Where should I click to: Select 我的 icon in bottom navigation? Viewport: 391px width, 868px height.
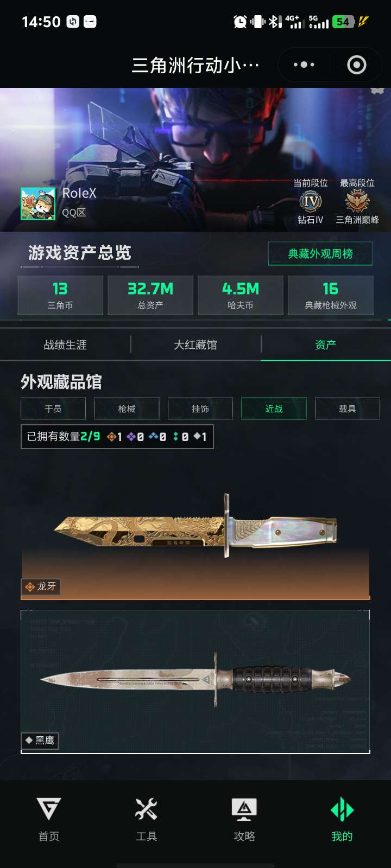click(342, 809)
